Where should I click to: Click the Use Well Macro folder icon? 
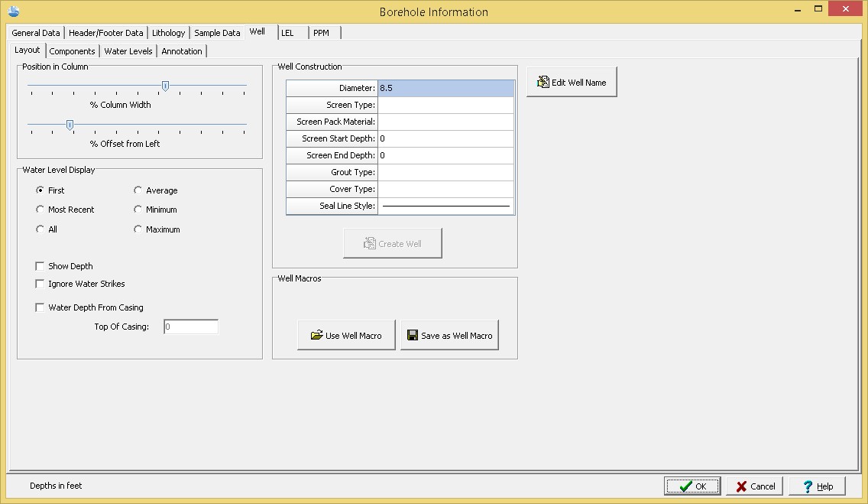[x=316, y=335]
